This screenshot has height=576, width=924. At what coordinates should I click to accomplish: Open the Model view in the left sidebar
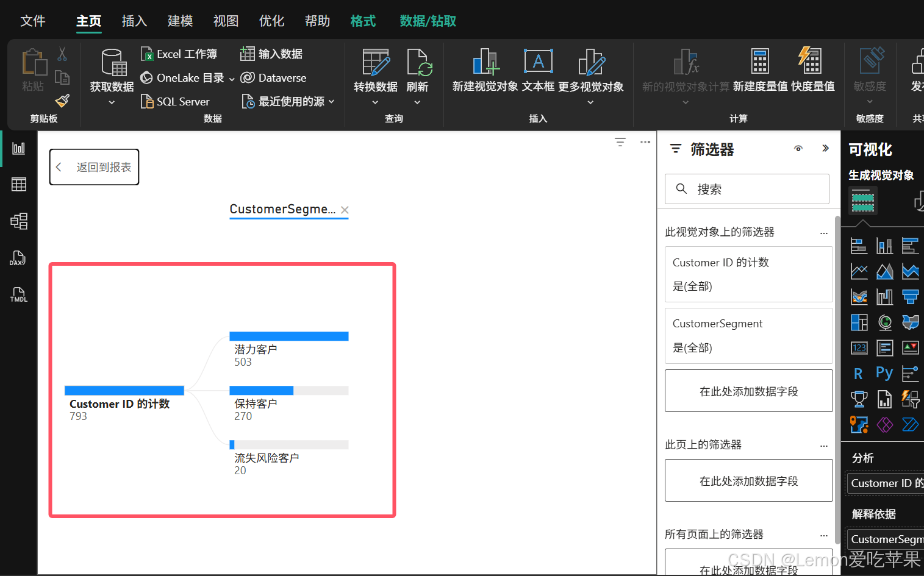coord(19,221)
